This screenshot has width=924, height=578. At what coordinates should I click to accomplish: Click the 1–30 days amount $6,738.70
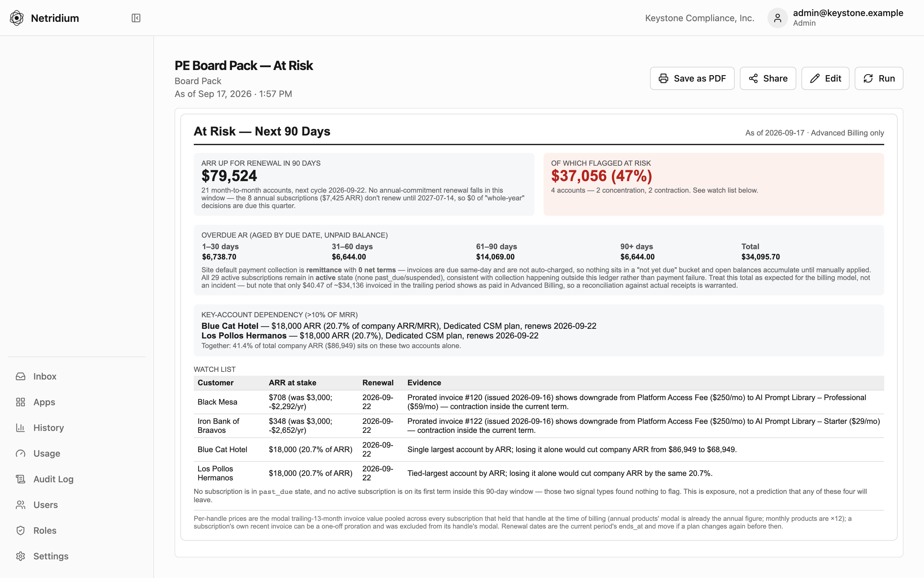tap(219, 257)
